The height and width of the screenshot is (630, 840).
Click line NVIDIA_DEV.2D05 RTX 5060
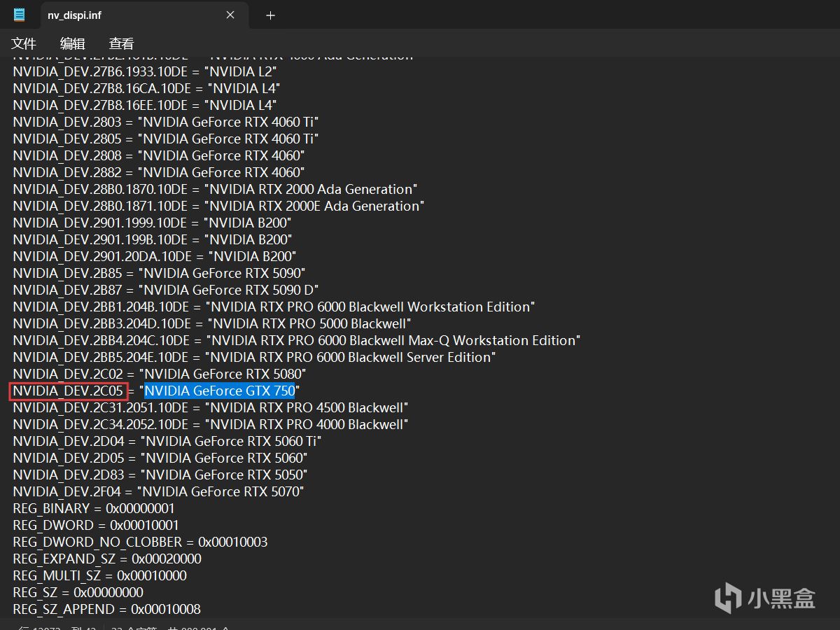(160, 458)
